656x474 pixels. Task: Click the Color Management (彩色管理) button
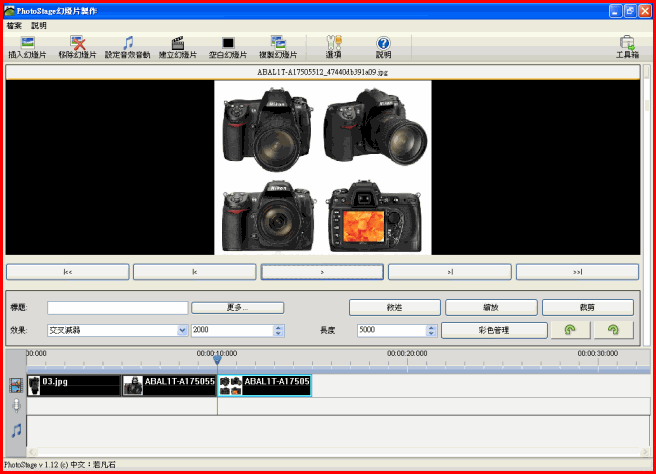[494, 330]
